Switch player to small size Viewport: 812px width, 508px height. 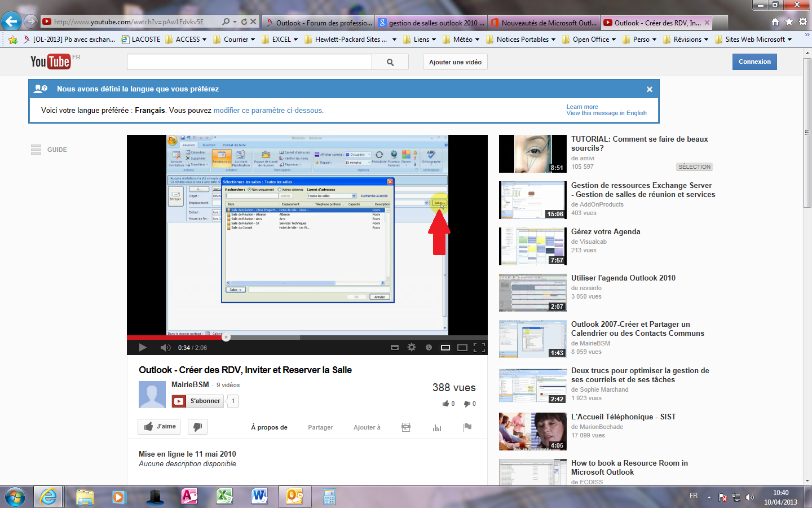(445, 348)
